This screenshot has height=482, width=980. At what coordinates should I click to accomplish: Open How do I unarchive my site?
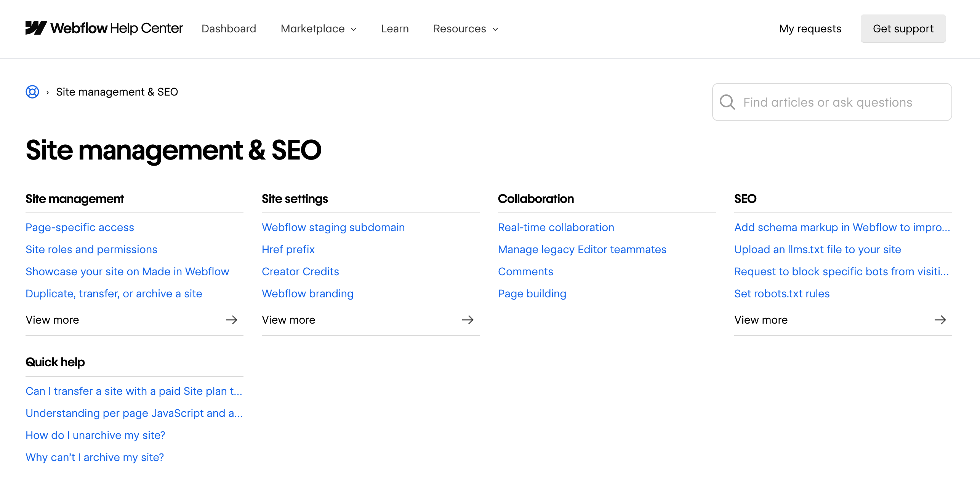[95, 435]
